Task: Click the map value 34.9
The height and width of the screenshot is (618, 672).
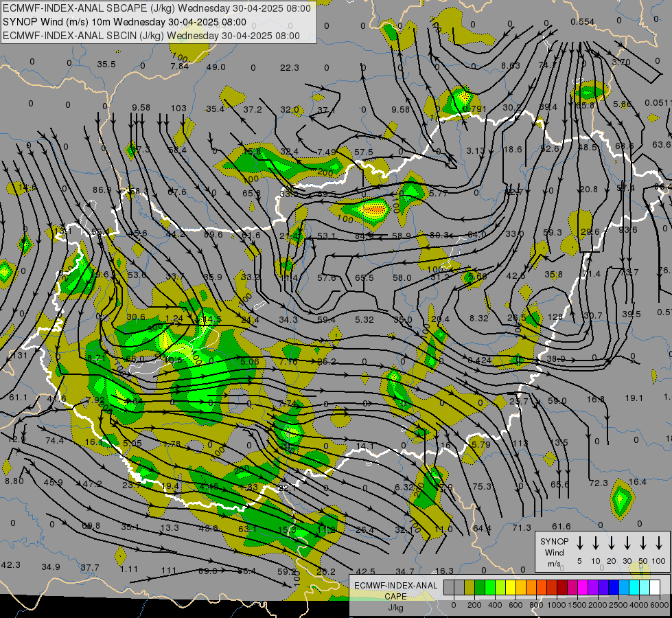Action: tap(51, 567)
